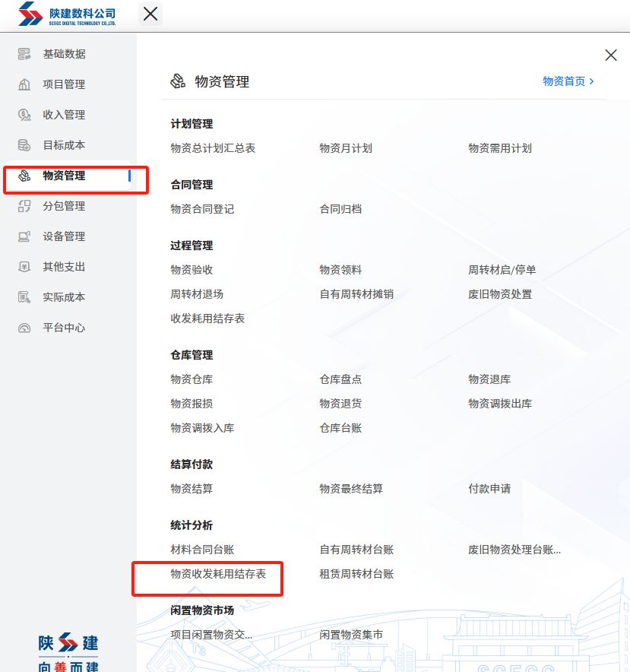Image resolution: width=630 pixels, height=672 pixels.
Task: Open 物资总计划汇总表 under 计划管理
Action: point(213,148)
